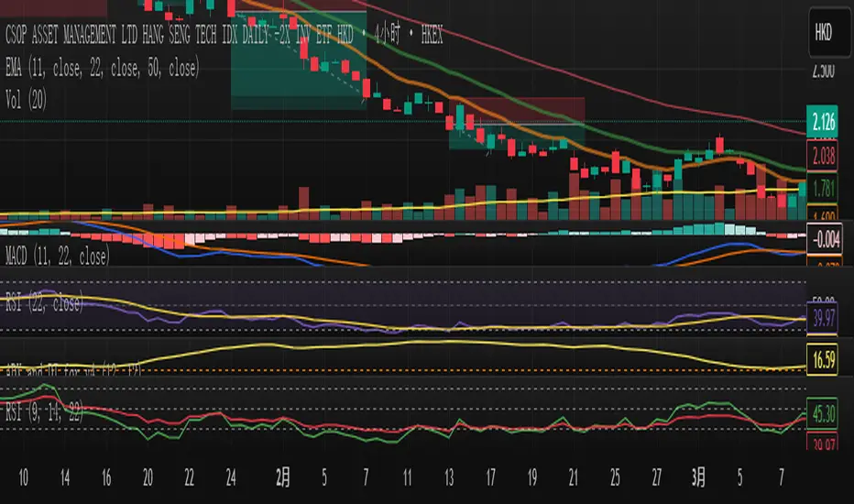This screenshot has height=504, width=854.
Task: Click the 2.126 current price label
Action: click(822, 122)
